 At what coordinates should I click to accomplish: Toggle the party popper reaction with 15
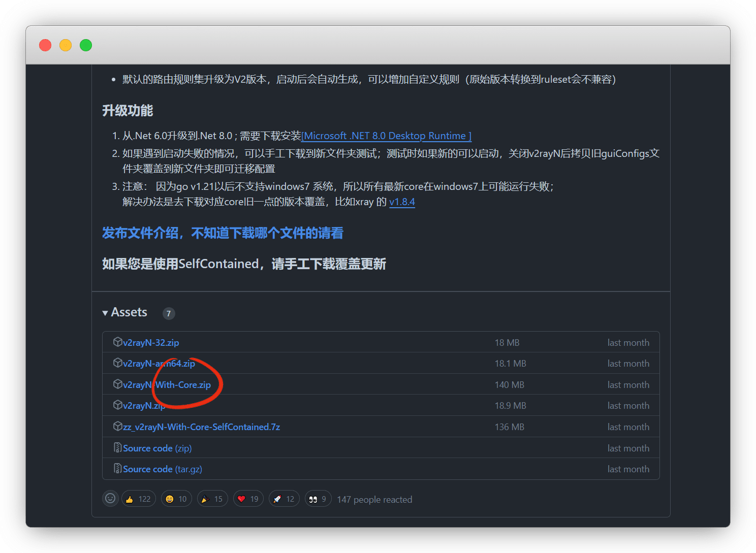coord(212,499)
